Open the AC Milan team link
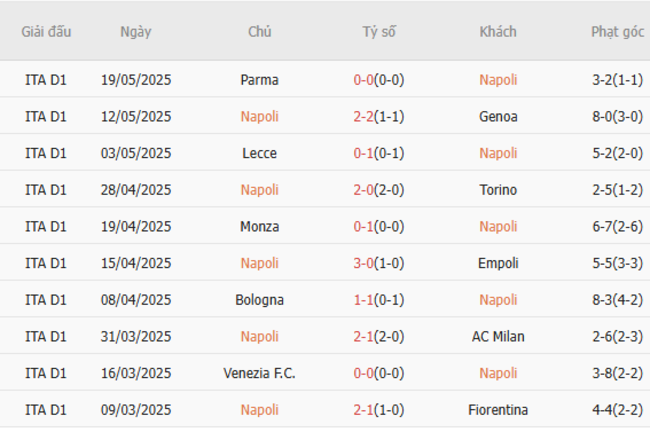Screen dimensions: 650x432 pyautogui.click(x=498, y=337)
